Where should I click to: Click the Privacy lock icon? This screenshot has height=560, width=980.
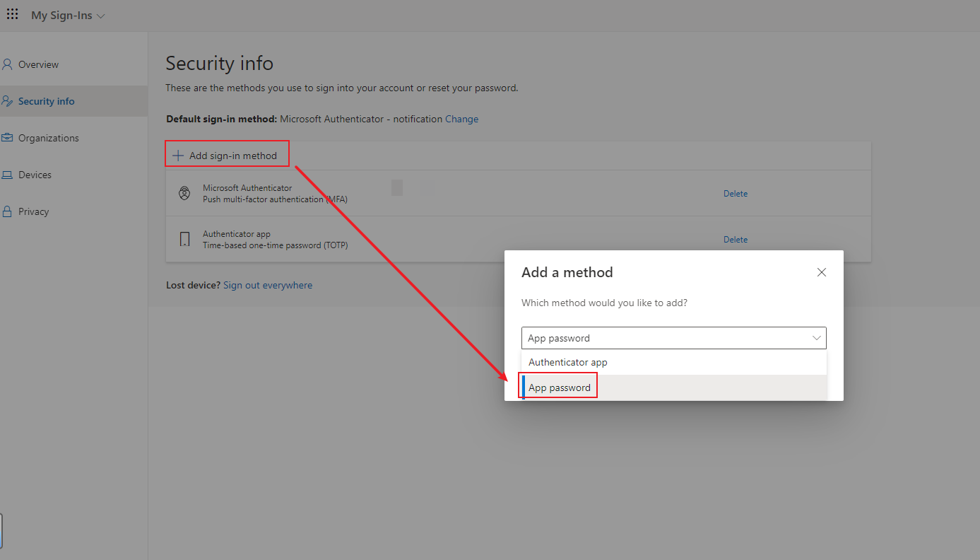7,211
